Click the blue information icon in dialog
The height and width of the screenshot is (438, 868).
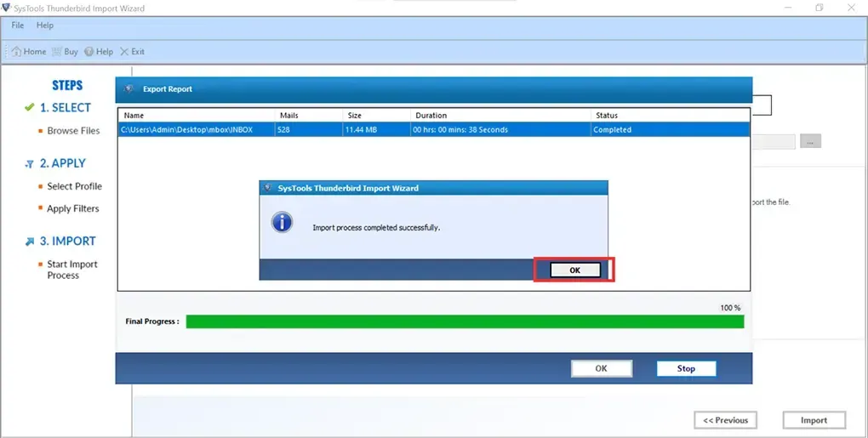click(281, 223)
